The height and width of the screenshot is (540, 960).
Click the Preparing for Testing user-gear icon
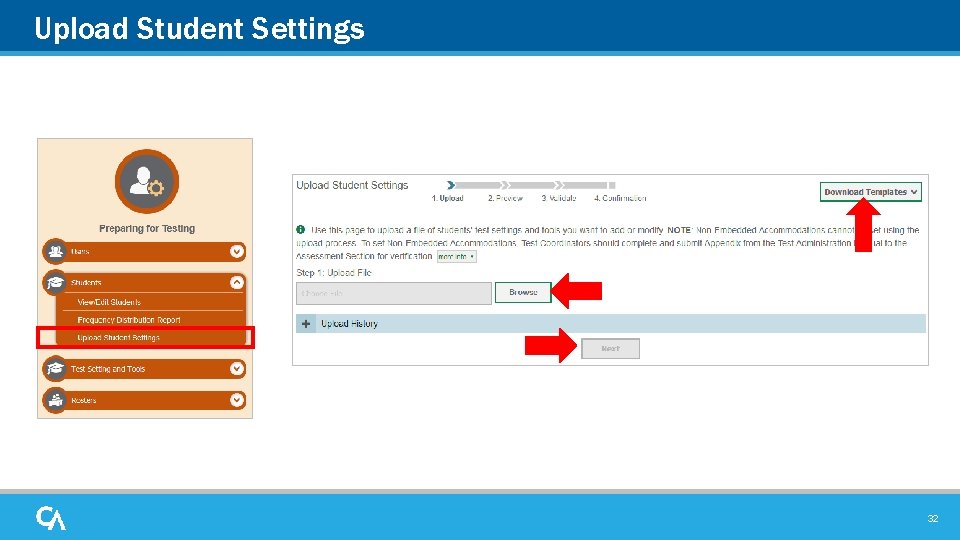[x=147, y=181]
